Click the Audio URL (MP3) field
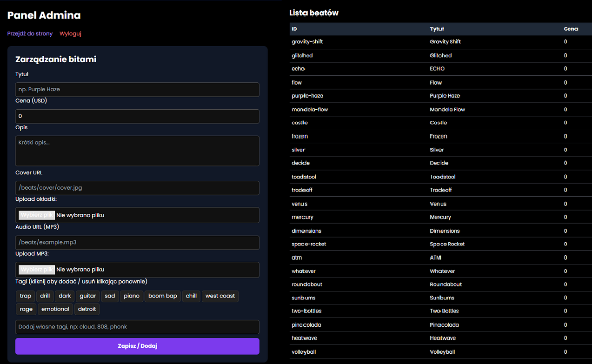Screen dimensions: 592x364 point(137,243)
